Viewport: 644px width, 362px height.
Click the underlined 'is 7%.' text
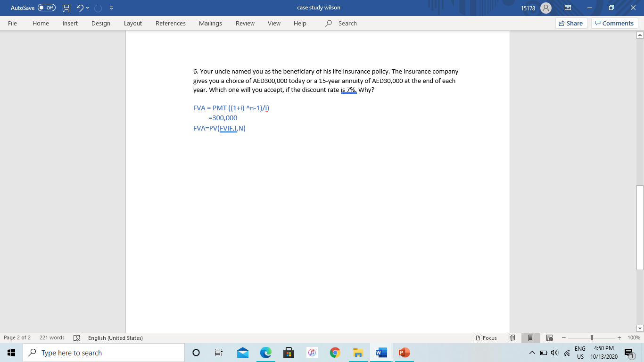click(x=348, y=90)
